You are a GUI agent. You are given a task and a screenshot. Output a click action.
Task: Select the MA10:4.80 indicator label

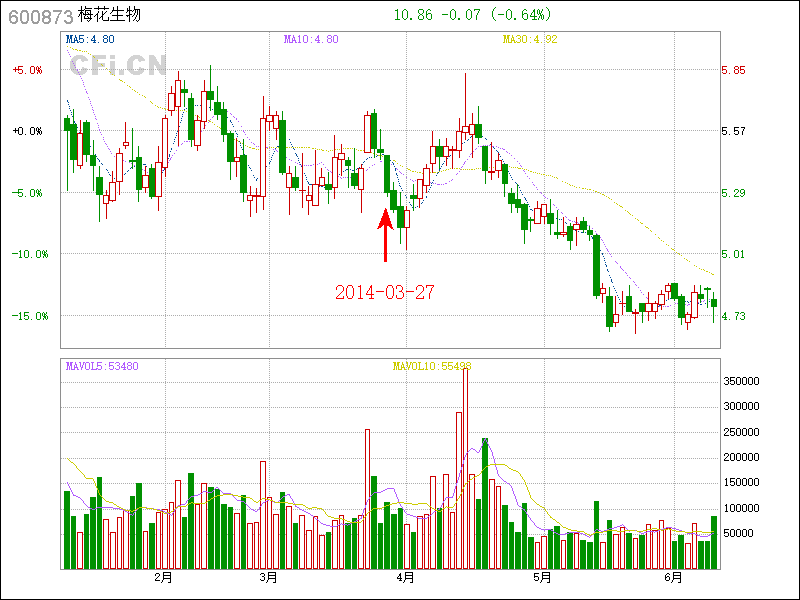pyautogui.click(x=311, y=40)
